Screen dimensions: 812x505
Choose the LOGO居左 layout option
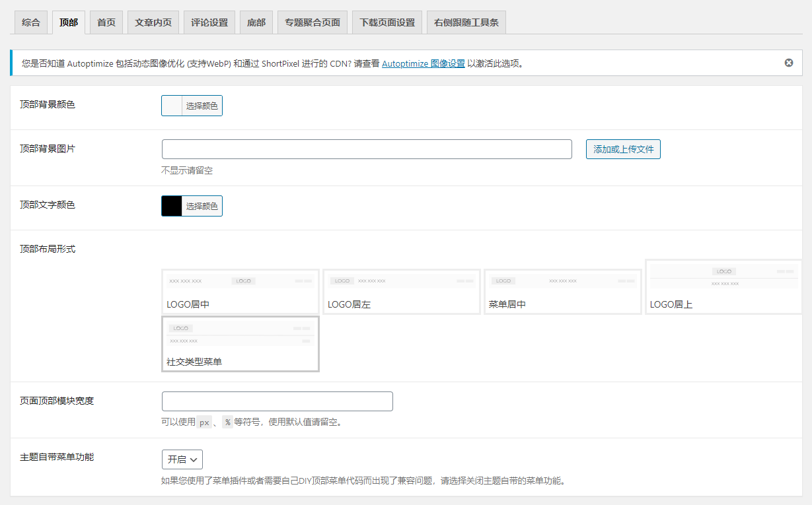pyautogui.click(x=402, y=292)
